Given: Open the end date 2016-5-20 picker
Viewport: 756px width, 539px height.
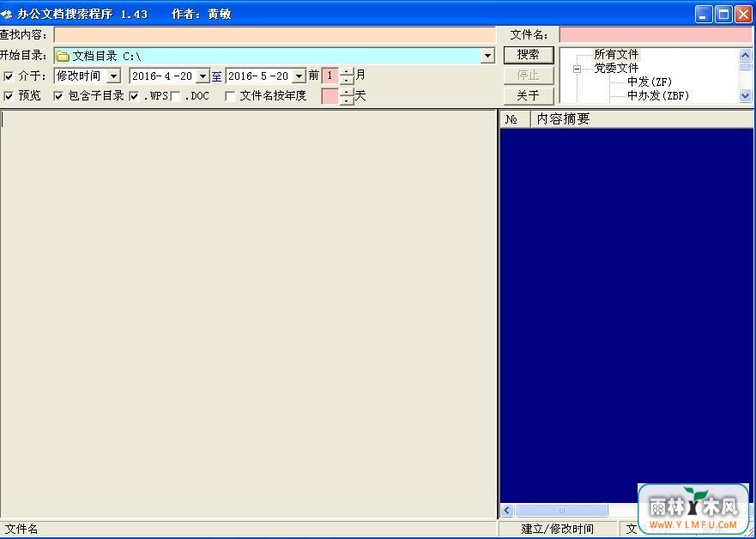Looking at the screenshot, I should (x=299, y=76).
